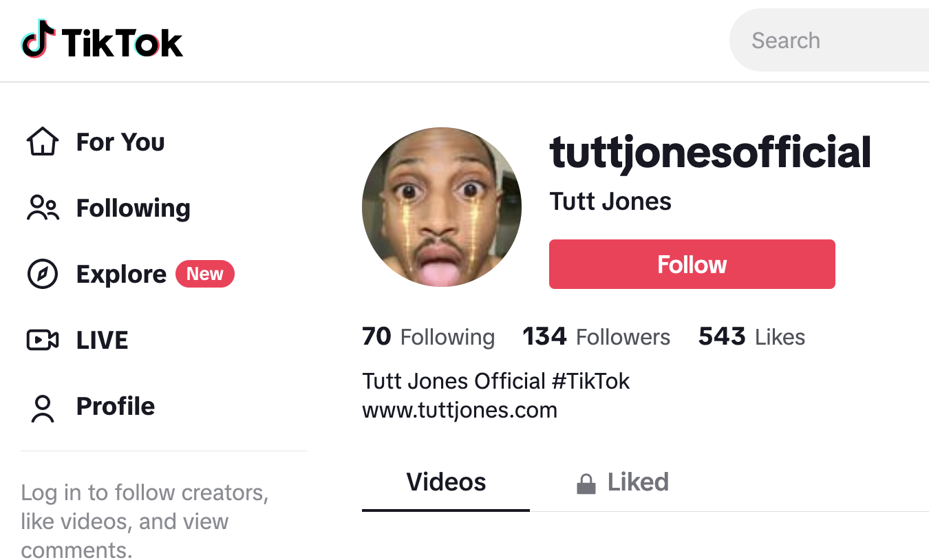
Task: Follow the tuttjonesofficial account
Action: [692, 264]
